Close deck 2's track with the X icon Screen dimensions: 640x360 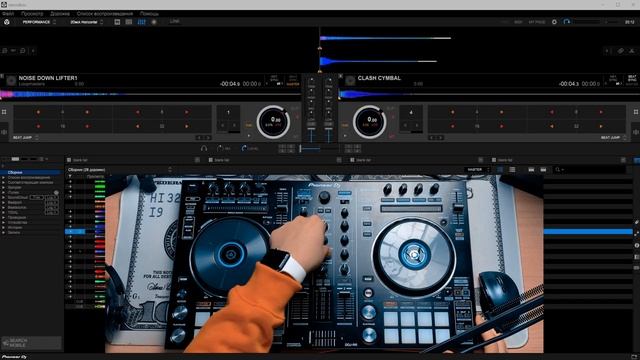[x=341, y=76]
